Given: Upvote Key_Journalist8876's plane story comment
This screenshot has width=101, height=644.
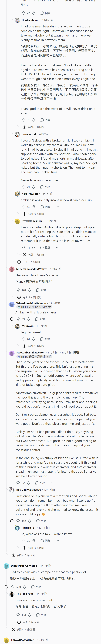Looking at the screenshot, I should (x=18, y=521).
